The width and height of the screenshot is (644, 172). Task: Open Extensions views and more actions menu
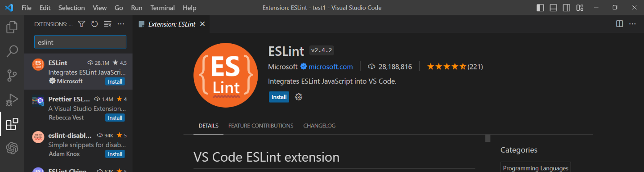tap(121, 24)
